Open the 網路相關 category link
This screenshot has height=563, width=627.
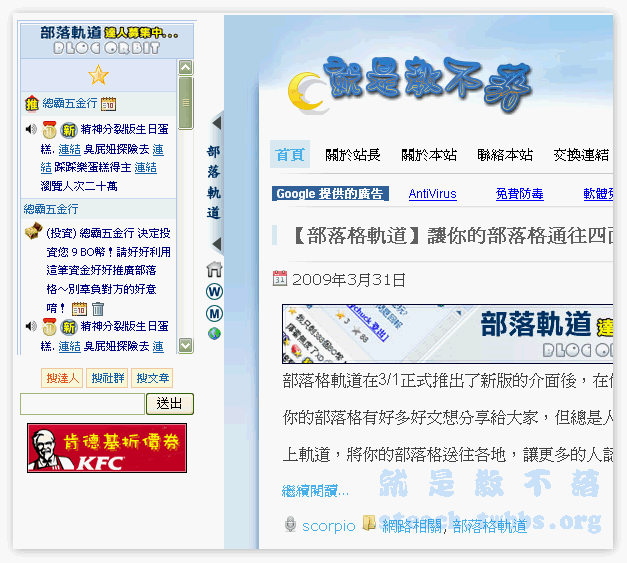pyautogui.click(x=411, y=526)
